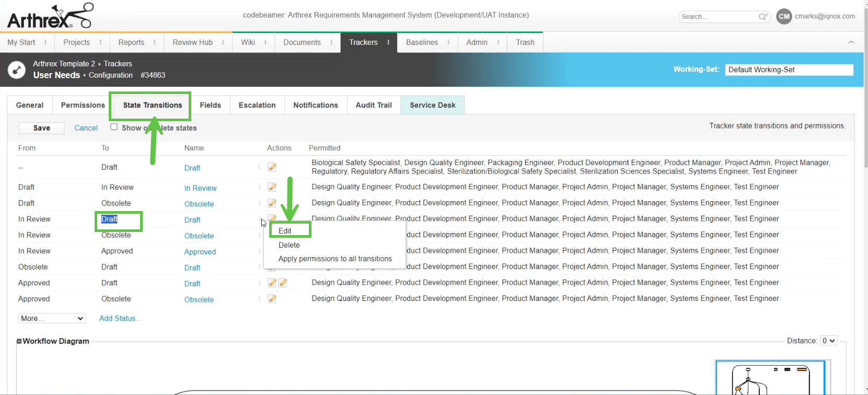Image resolution: width=868 pixels, height=395 pixels.
Task: Open the three-dot menu next to Trackers tab
Action: click(x=388, y=42)
